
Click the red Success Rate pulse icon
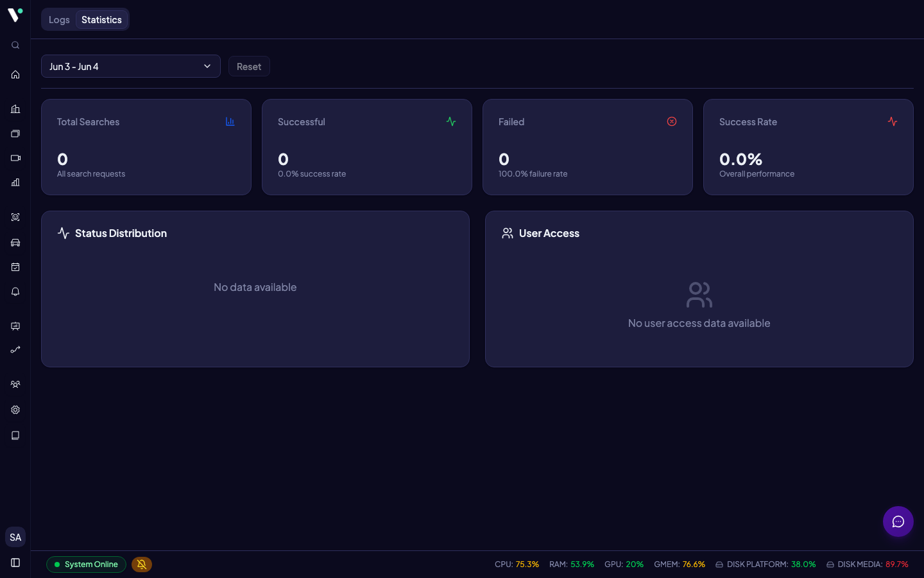pos(893,121)
